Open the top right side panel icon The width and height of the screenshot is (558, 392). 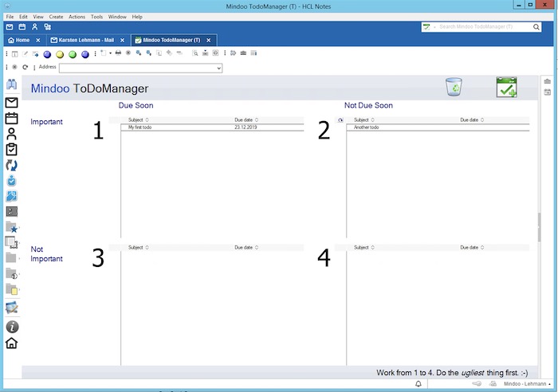pos(548,81)
